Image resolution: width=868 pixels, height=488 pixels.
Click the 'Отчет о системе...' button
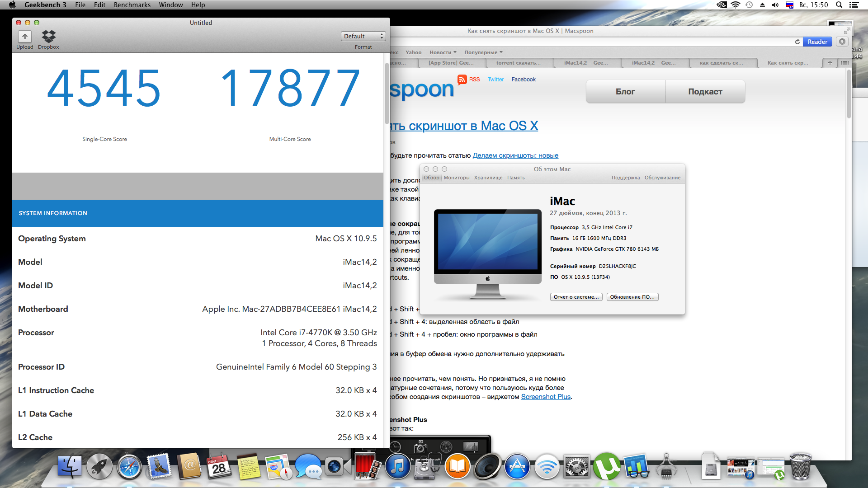tap(576, 297)
